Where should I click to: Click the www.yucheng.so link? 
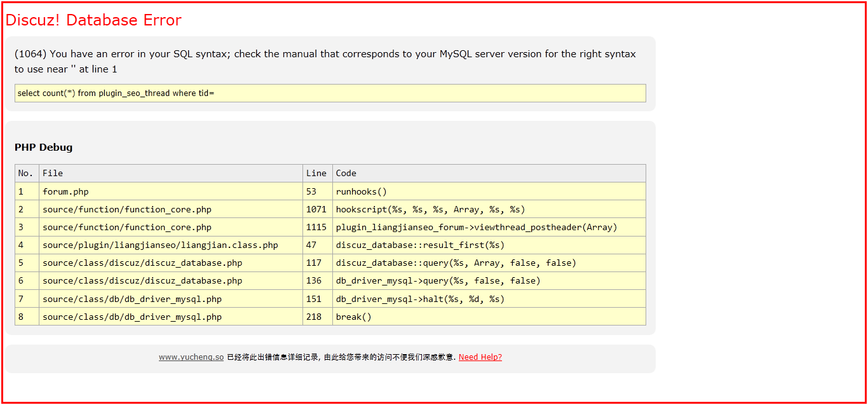191,357
